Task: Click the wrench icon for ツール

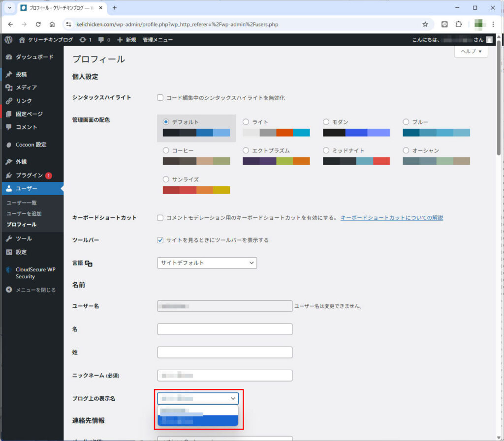Action: coord(9,238)
